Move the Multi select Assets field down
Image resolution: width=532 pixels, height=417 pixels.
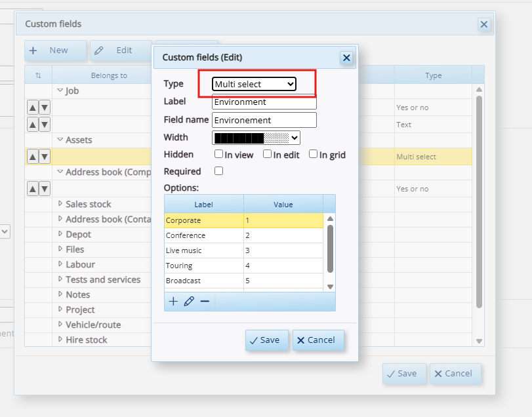45,157
